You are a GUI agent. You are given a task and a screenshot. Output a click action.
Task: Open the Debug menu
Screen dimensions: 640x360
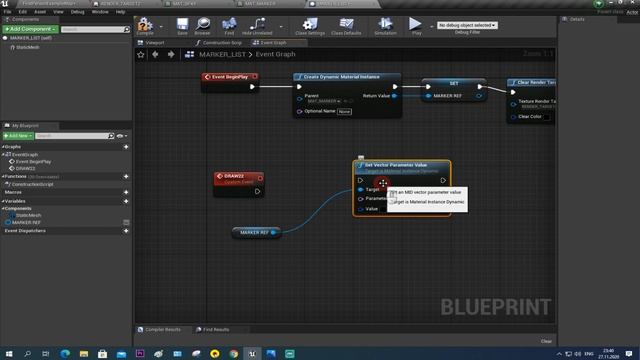pyautogui.click(x=77, y=12)
